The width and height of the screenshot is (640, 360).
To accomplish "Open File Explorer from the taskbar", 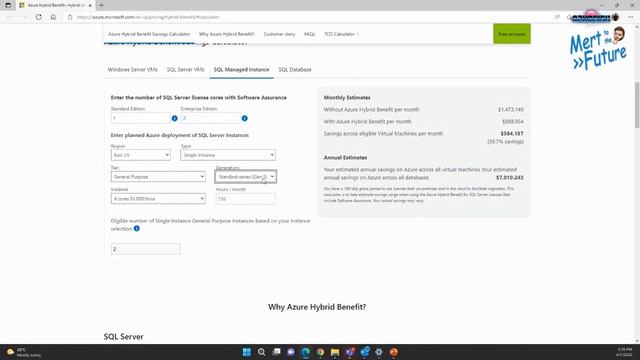I will pyautogui.click(x=335, y=352).
